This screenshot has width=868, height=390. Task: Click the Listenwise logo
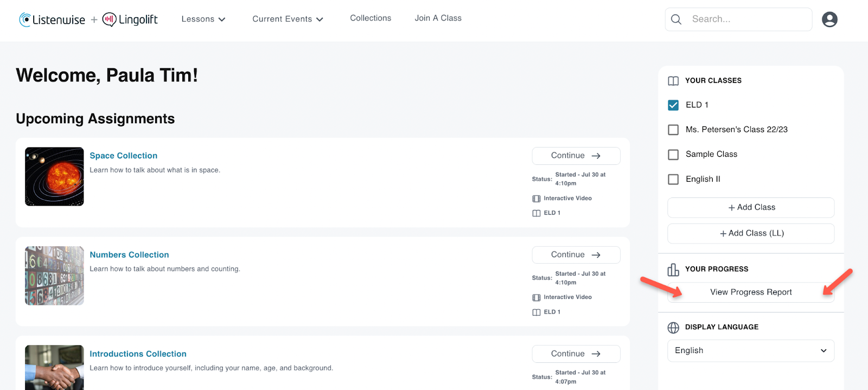52,20
